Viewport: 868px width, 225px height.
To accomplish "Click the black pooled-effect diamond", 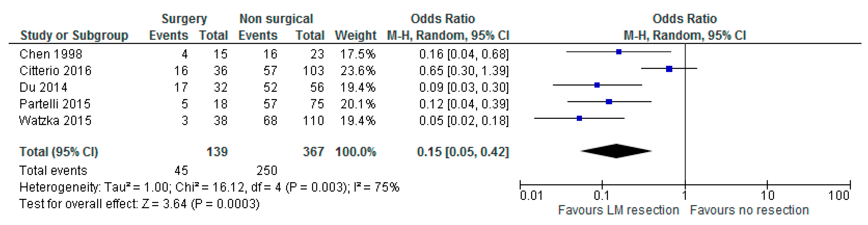I will (616, 151).
